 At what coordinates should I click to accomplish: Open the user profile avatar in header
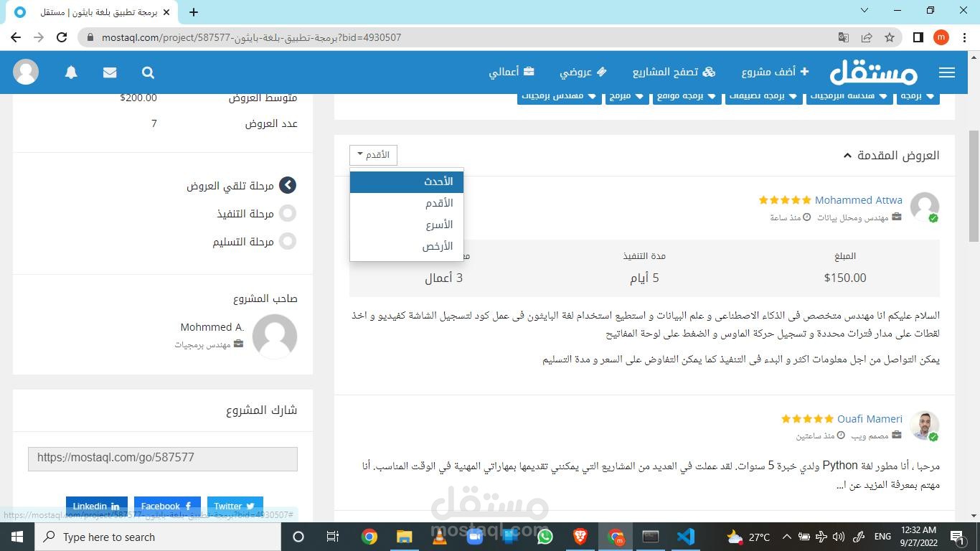pos(27,72)
